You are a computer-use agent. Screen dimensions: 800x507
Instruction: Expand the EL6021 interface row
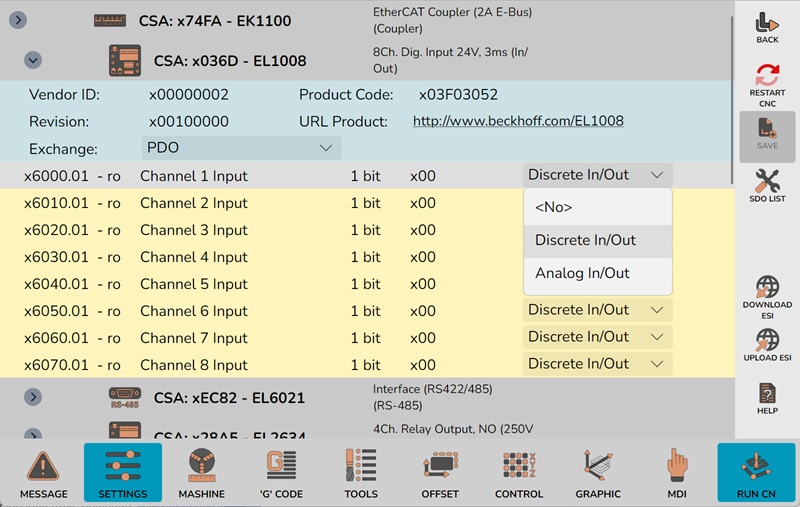point(33,397)
